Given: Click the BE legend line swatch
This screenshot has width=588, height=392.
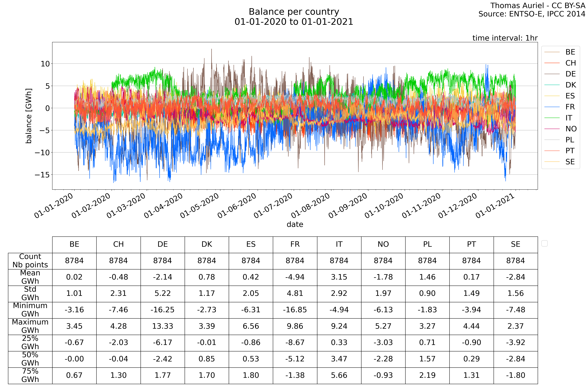Looking at the screenshot, I should tap(552, 52).
